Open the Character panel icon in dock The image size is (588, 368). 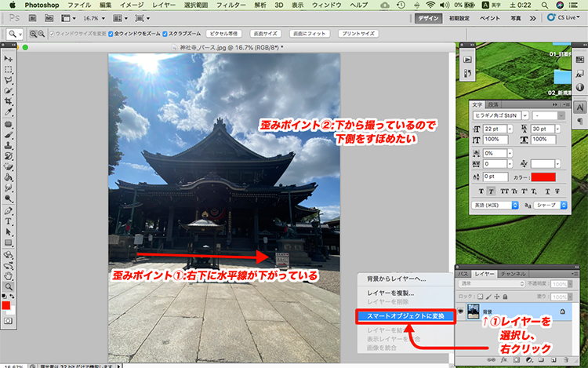click(579, 107)
